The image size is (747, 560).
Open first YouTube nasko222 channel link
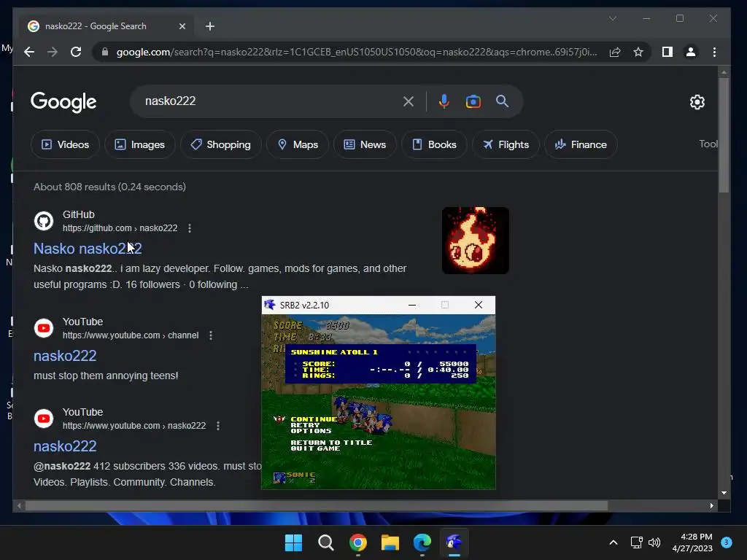click(65, 356)
